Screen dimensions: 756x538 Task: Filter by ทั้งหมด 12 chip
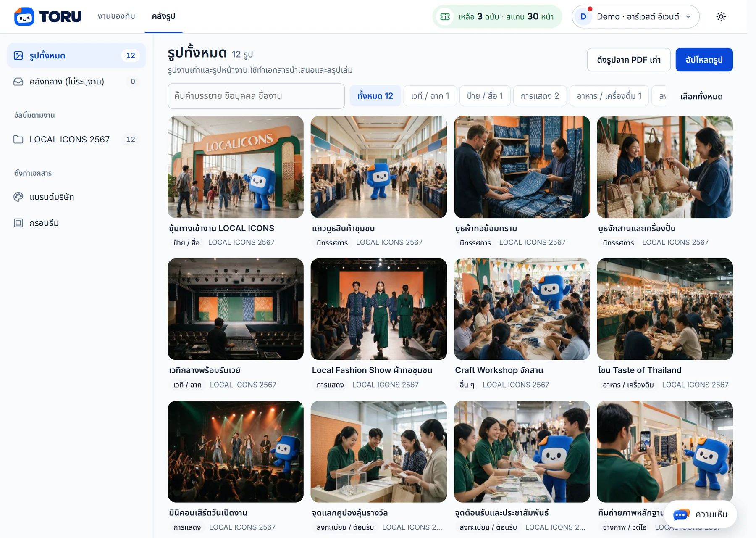pyautogui.click(x=375, y=96)
